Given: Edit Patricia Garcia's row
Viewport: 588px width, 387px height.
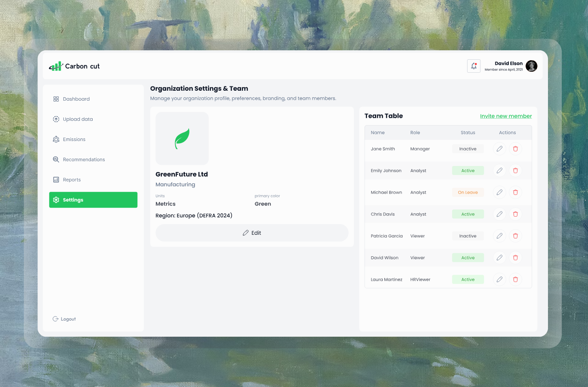Looking at the screenshot, I should coord(499,236).
